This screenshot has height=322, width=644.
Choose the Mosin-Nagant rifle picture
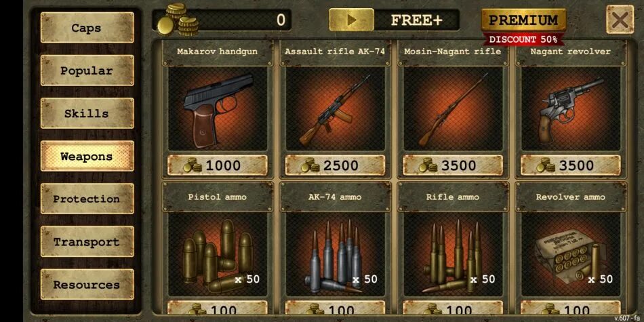point(453,109)
